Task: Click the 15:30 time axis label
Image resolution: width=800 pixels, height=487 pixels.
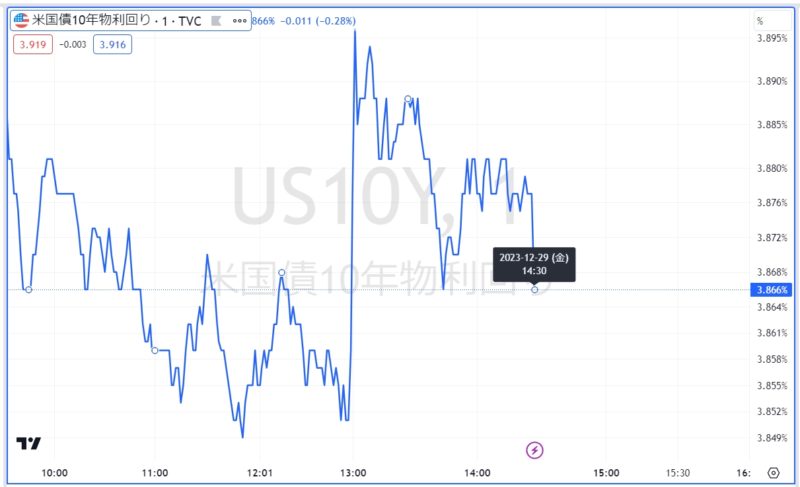Action: (x=681, y=473)
